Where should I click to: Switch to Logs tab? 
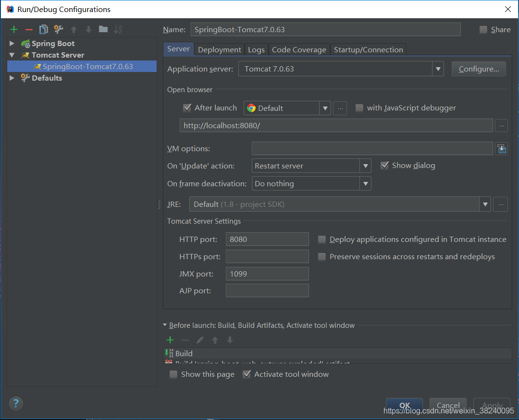point(256,49)
